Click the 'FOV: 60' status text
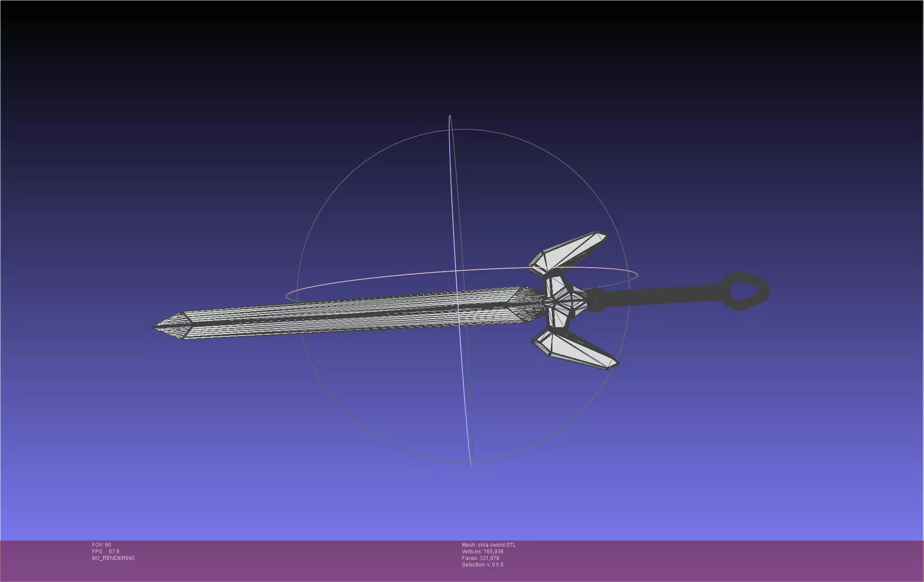 coord(101,545)
